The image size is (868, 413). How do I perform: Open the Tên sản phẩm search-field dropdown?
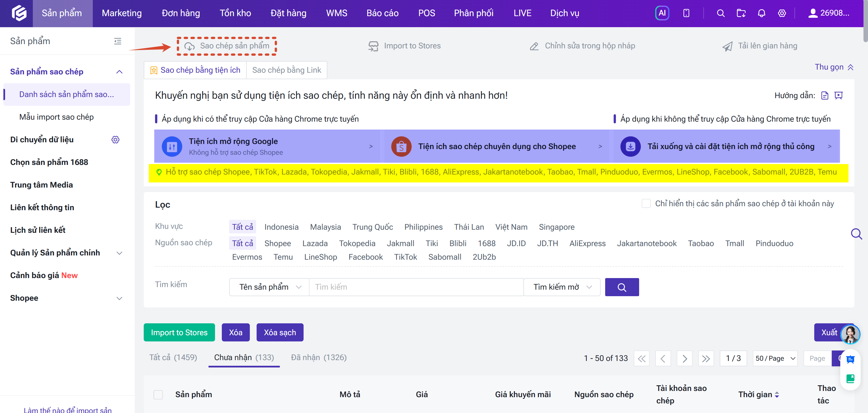[269, 287]
